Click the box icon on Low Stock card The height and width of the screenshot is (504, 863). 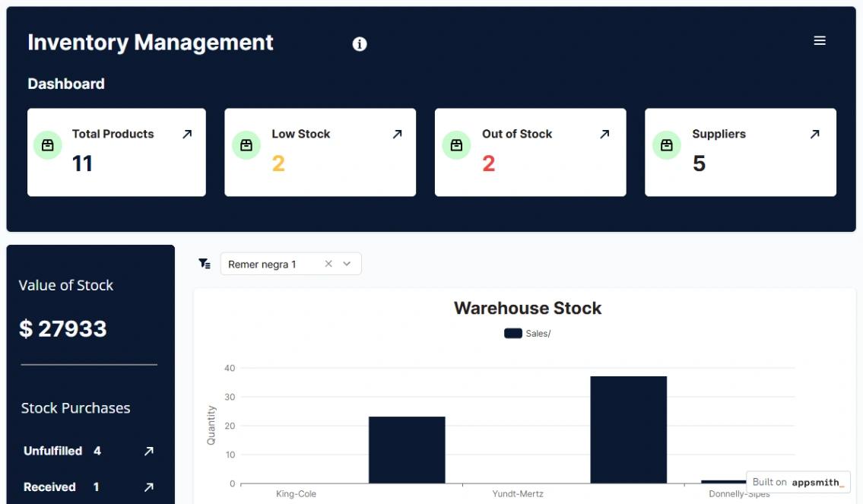(246, 145)
